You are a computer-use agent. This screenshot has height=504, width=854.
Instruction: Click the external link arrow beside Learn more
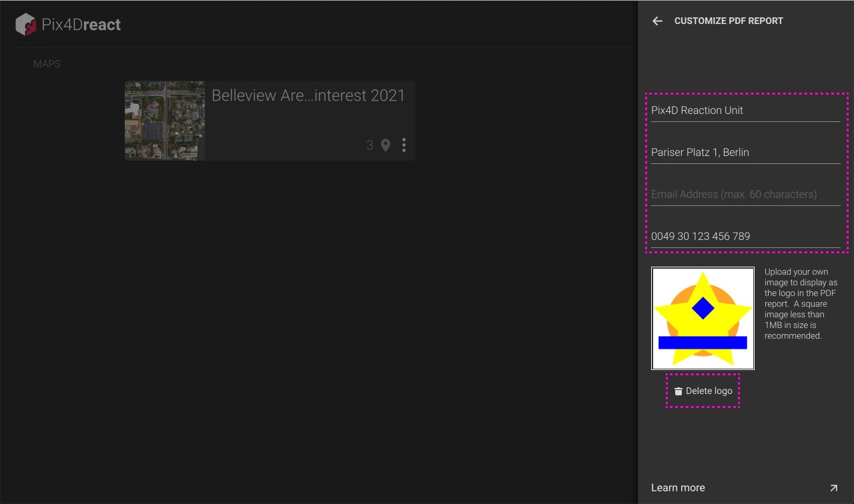tap(833, 488)
